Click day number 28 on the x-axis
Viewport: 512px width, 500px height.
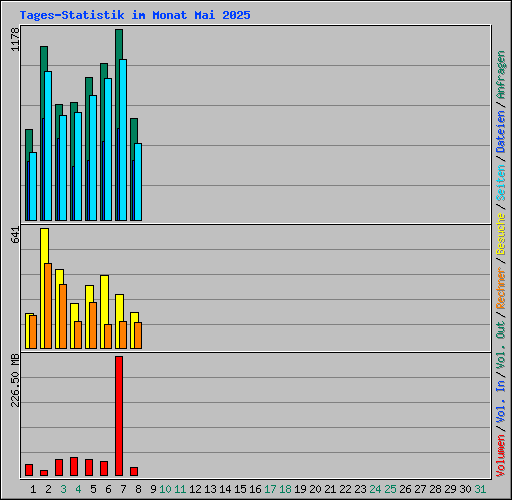435,489
